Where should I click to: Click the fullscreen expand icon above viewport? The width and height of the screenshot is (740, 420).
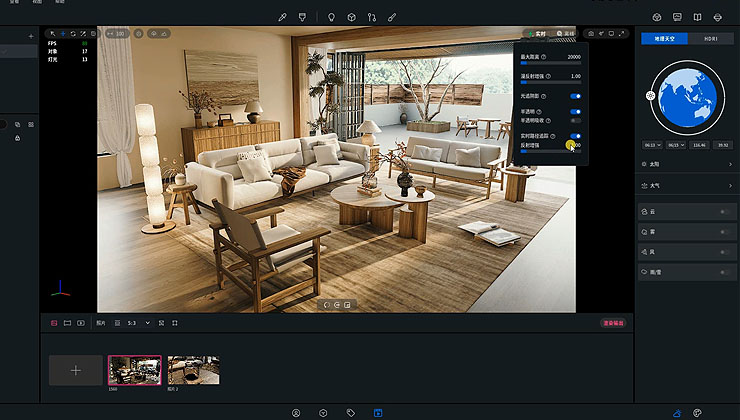click(621, 33)
